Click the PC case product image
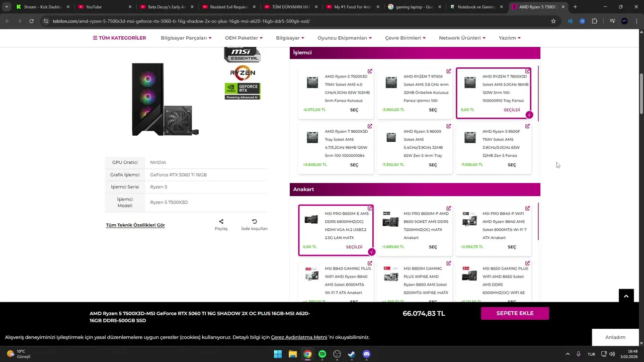The image size is (644, 362). point(165,99)
